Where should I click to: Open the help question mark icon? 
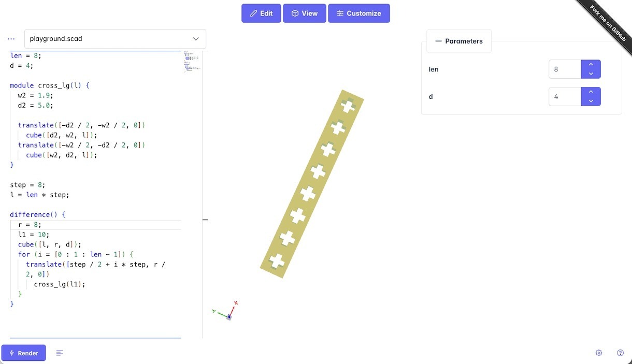tap(620, 353)
